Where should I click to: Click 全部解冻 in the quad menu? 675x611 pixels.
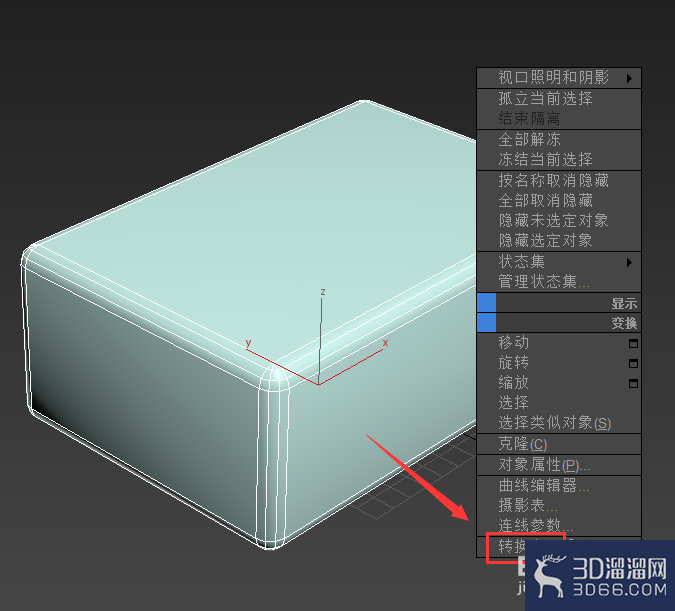tap(559, 140)
